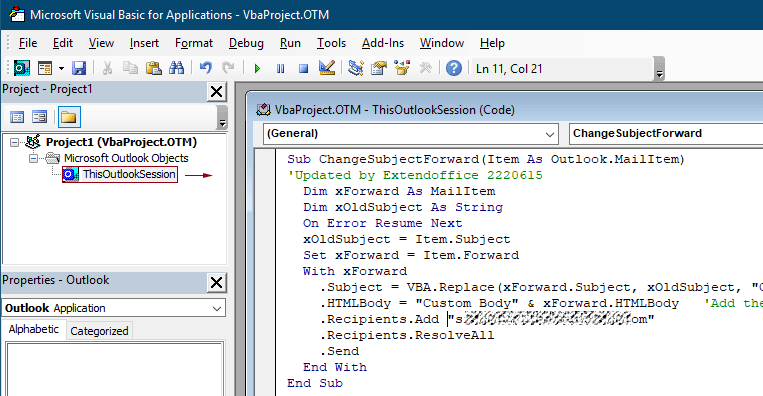This screenshot has height=396, width=763.
Task: Open the Project Explorer toolbar icon
Action: pos(356,68)
